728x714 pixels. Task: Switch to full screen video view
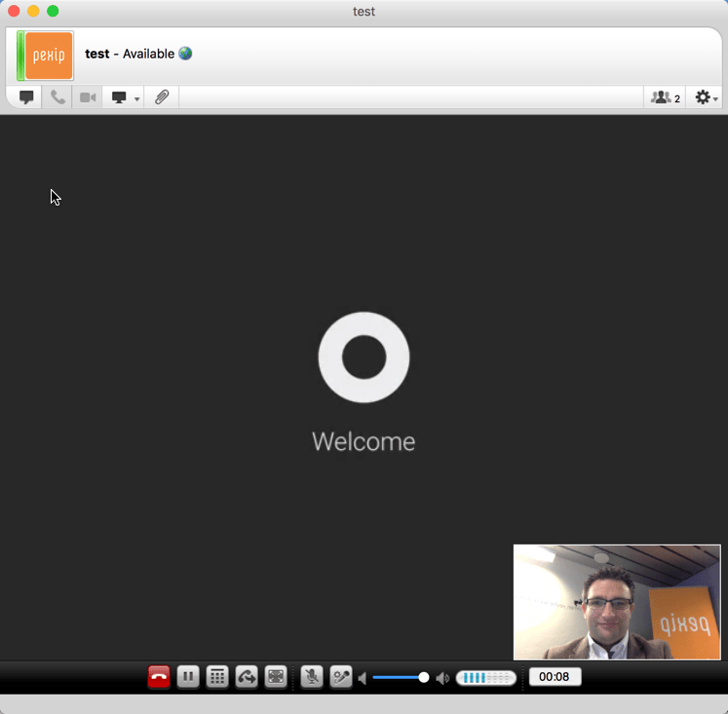coord(276,677)
